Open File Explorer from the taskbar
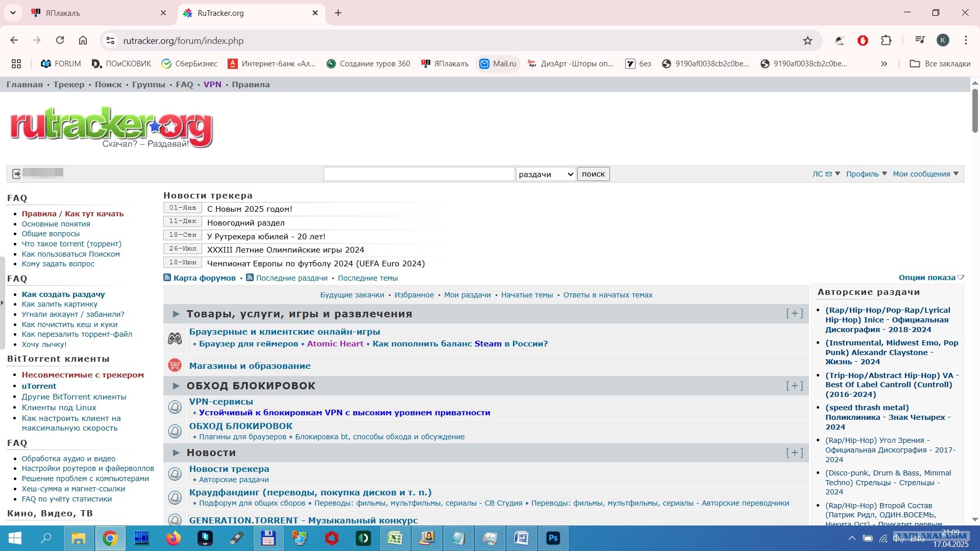Screen dimensions: 980x551 [x=78, y=538]
